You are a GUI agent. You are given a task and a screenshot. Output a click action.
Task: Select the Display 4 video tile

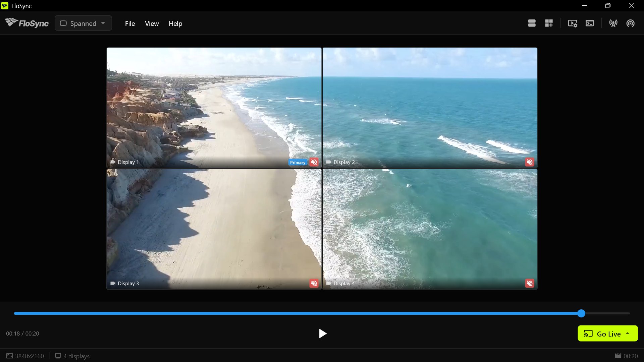click(x=430, y=229)
